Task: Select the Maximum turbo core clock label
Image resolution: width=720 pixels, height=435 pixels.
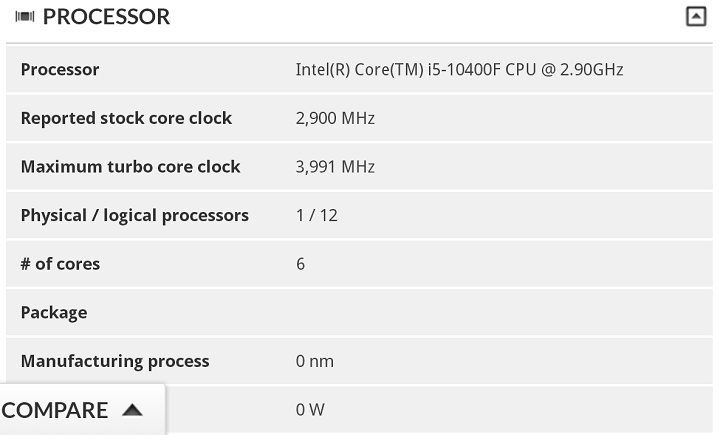Action: tap(130, 167)
